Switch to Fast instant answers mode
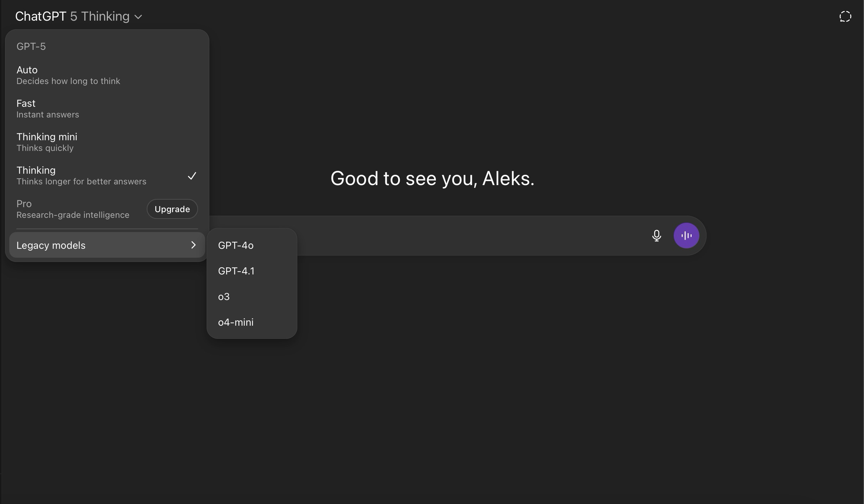This screenshot has height=504, width=864. point(48,109)
